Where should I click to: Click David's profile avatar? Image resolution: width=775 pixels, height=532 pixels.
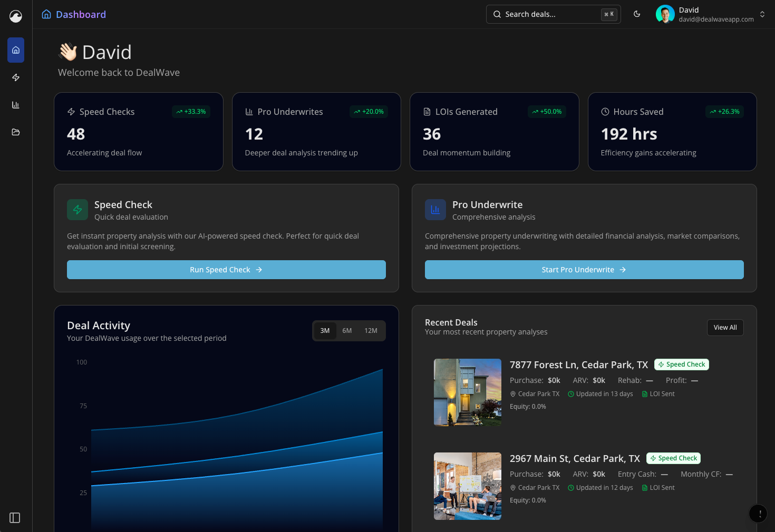pyautogui.click(x=665, y=14)
